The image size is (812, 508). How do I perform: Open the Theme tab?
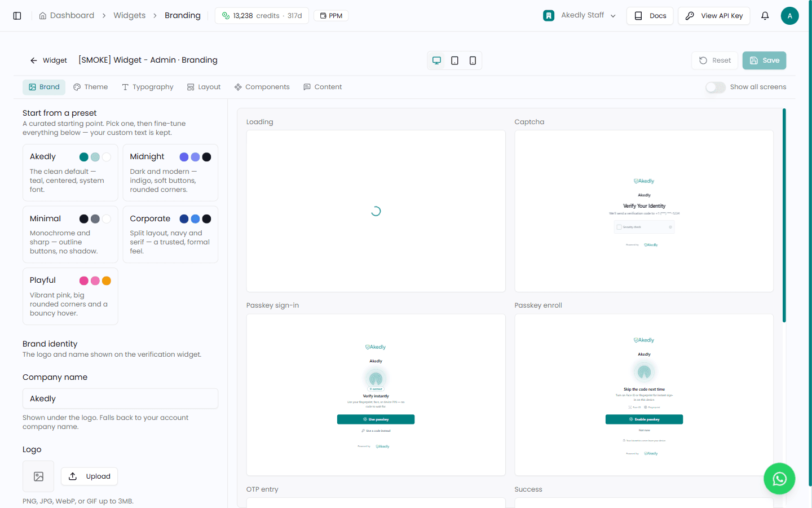pos(90,87)
